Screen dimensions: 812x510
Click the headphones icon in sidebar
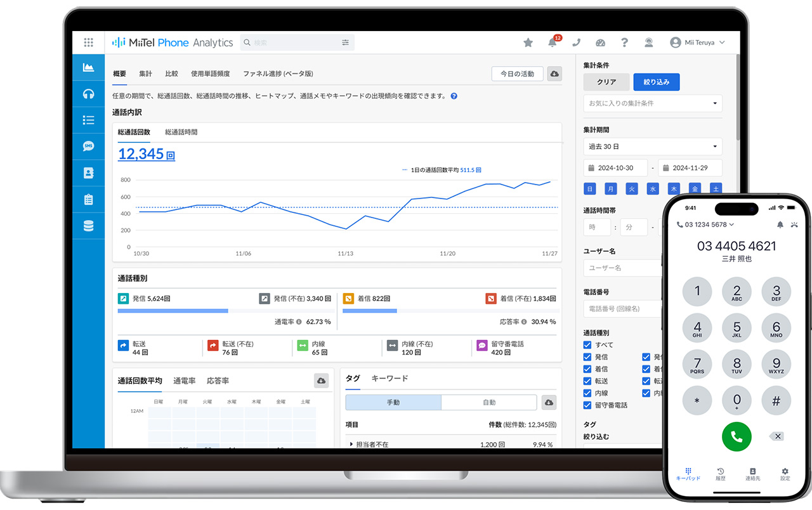click(88, 94)
